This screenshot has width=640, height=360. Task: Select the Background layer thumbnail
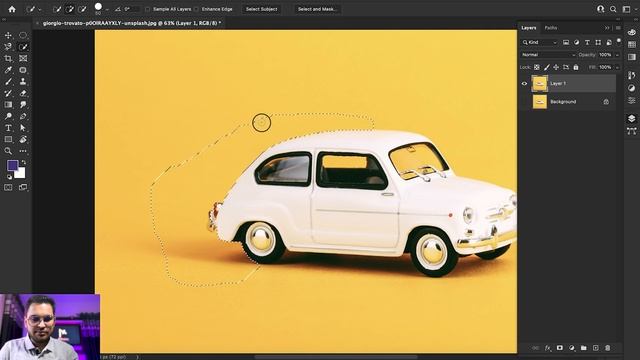click(540, 102)
